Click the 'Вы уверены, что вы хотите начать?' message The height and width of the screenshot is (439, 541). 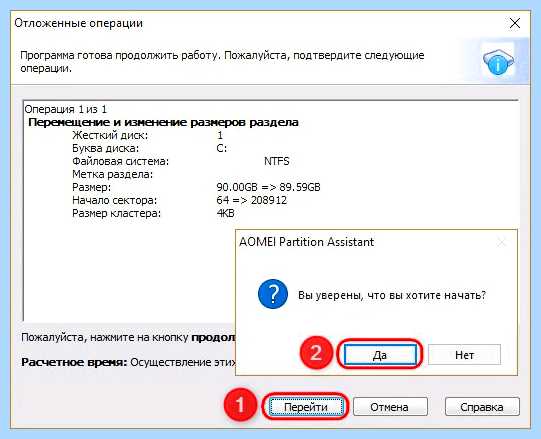point(392,295)
